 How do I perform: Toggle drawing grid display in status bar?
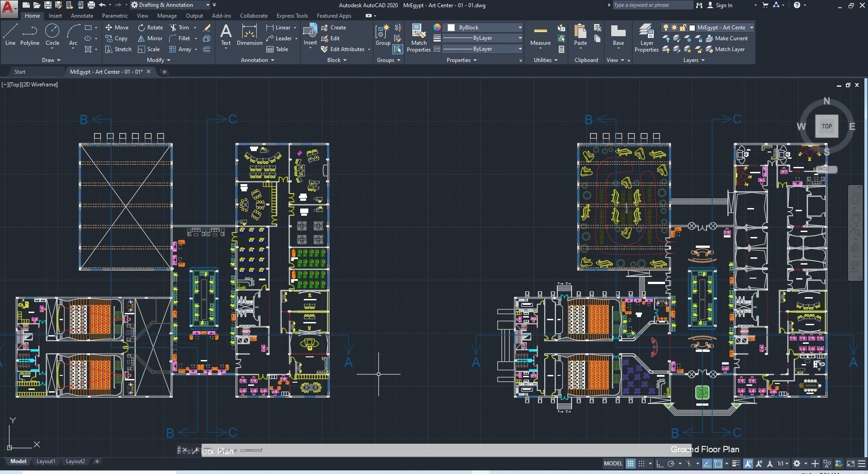click(x=630, y=463)
